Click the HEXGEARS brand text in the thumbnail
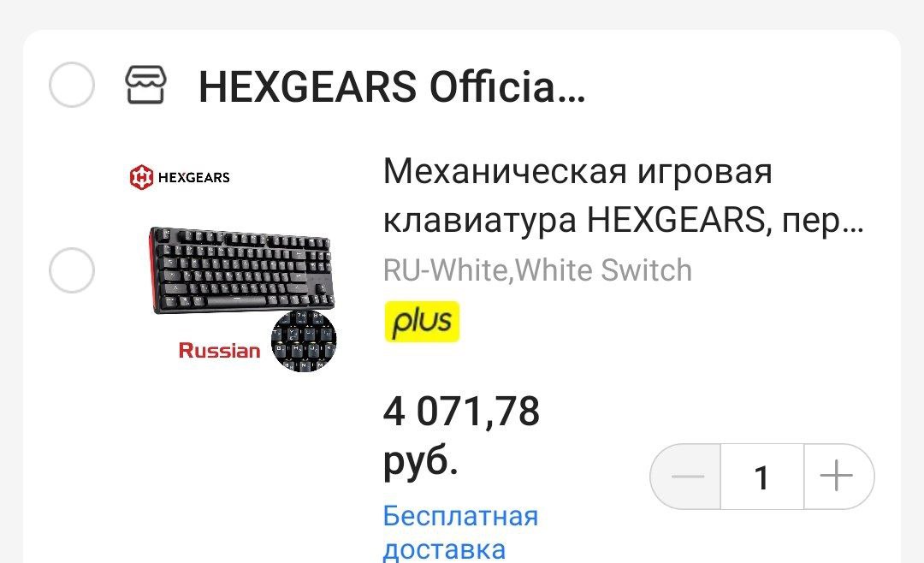Viewport: 924px width, 563px height. pos(194,177)
